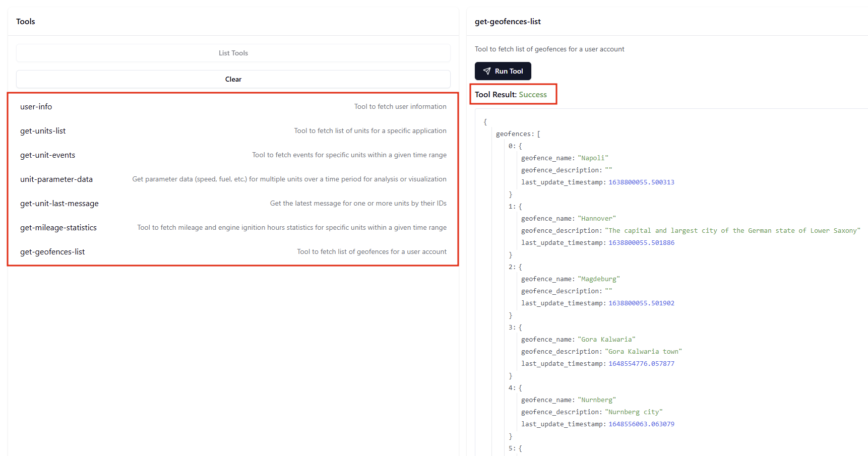Select the user-info tool
Image resolution: width=868 pixels, height=456 pixels.
(233, 106)
